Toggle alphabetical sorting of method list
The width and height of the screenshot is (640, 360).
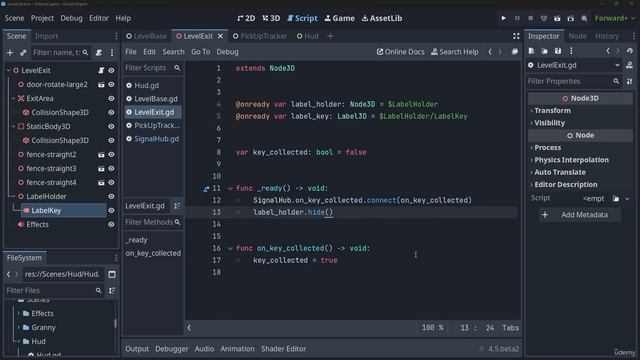[x=177, y=206]
